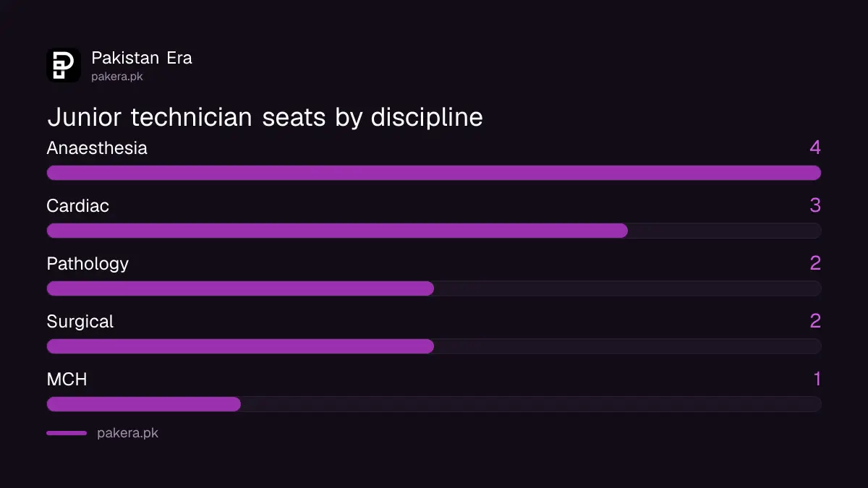
Task: Click the Surgical purple bar
Action: (240, 346)
